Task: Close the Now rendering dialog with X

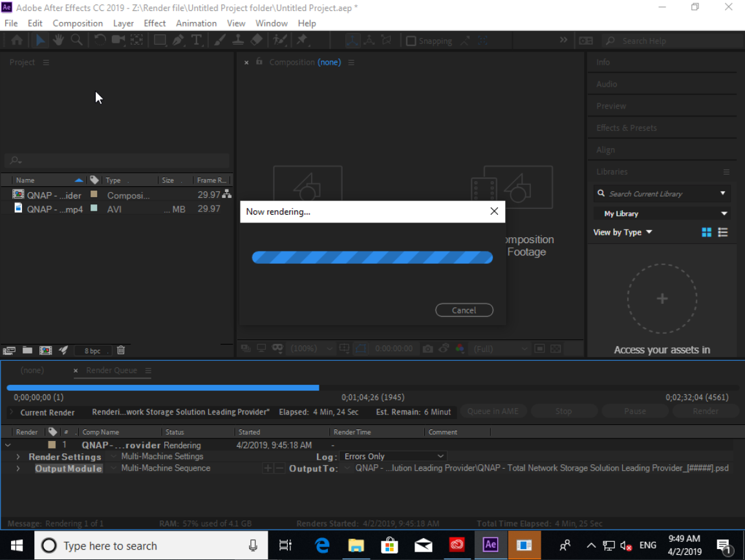Action: [494, 211]
